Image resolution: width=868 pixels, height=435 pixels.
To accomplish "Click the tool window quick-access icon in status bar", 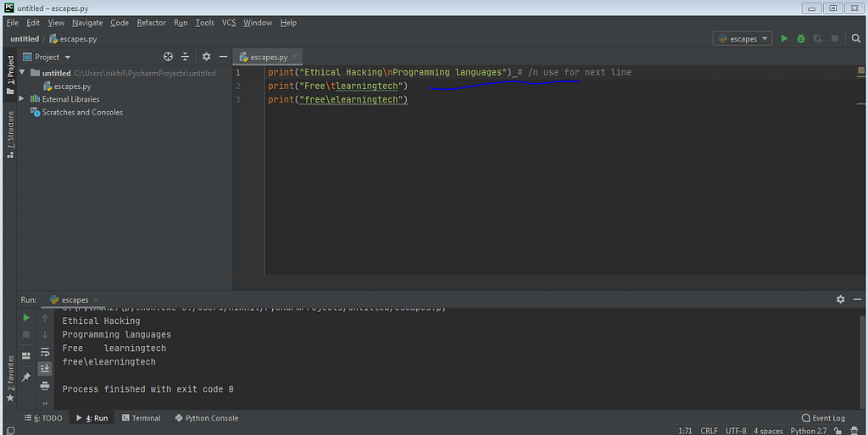I will click(x=10, y=431).
